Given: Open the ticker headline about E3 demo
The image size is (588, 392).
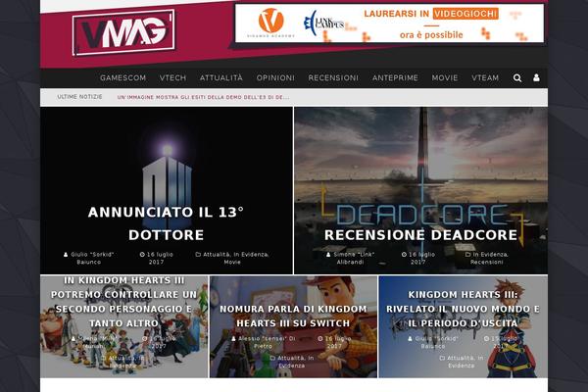Looking at the screenshot, I should pyautogui.click(x=203, y=97).
